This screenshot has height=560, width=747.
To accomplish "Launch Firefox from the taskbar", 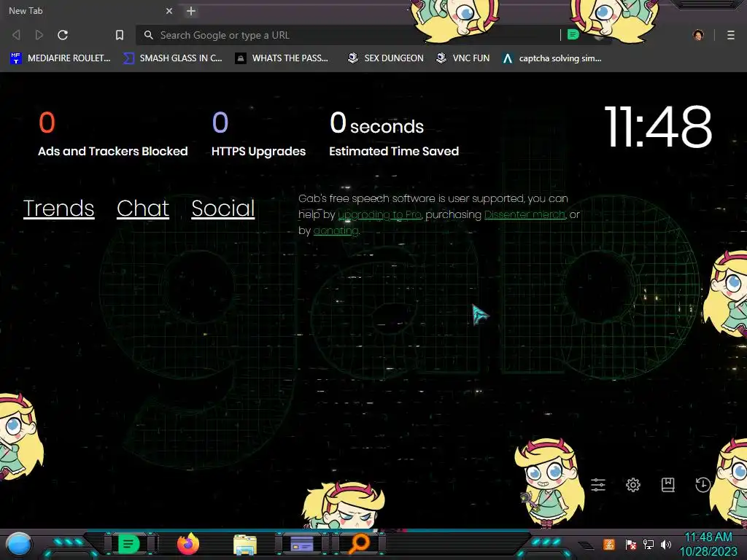I will point(188,544).
